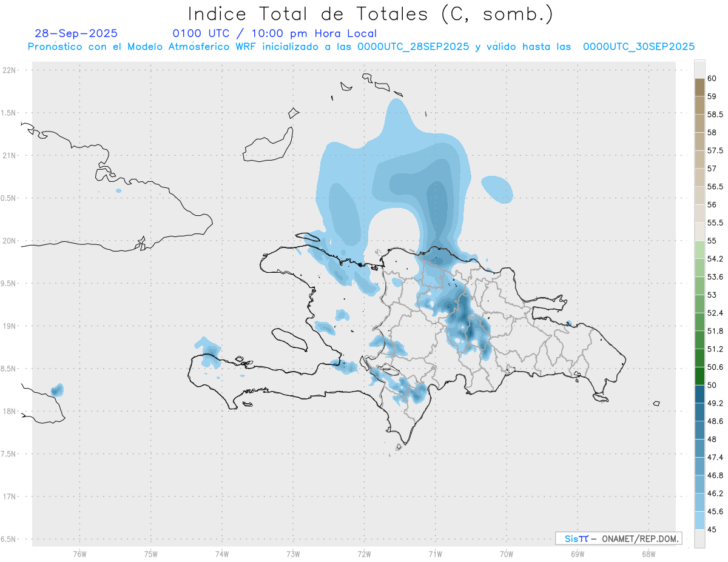728x562 pixels.
Task: Click the '50.6' colorbar value
Action: (x=715, y=367)
